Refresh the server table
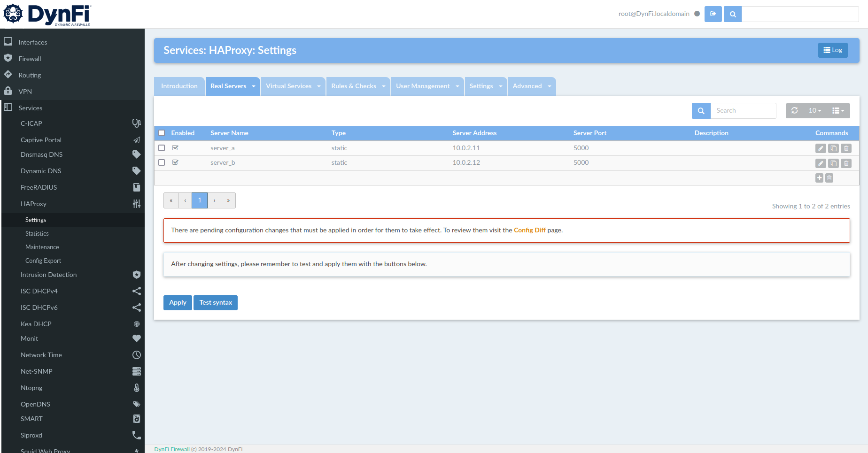Viewport: 868px width, 453px height. pyautogui.click(x=794, y=110)
